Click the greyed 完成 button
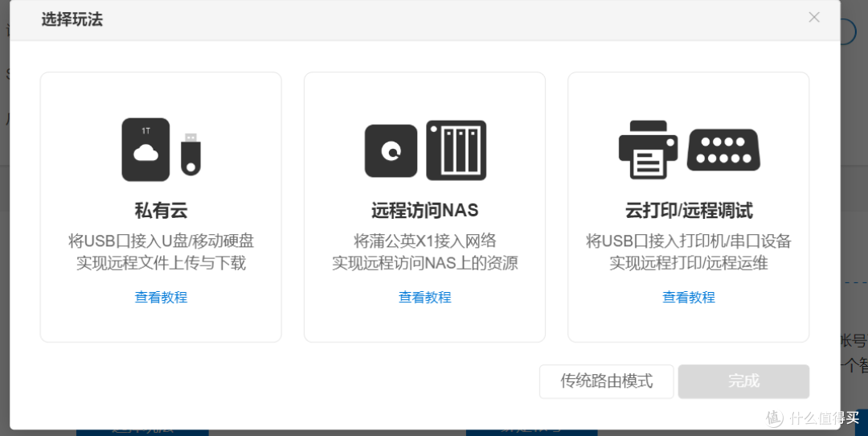Screen dimensions: 868x436 [x=744, y=381]
